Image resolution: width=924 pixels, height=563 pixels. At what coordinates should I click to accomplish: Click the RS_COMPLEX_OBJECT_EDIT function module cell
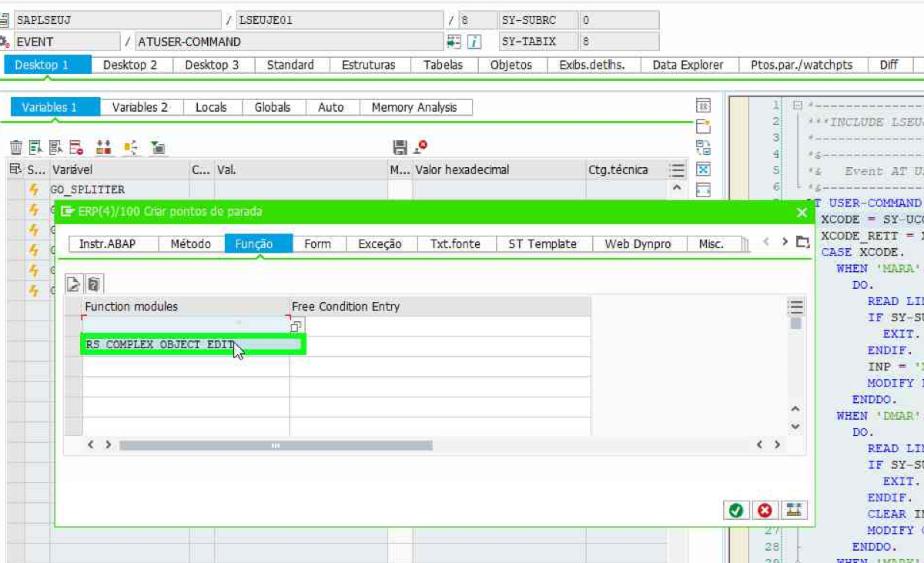pyautogui.click(x=186, y=345)
